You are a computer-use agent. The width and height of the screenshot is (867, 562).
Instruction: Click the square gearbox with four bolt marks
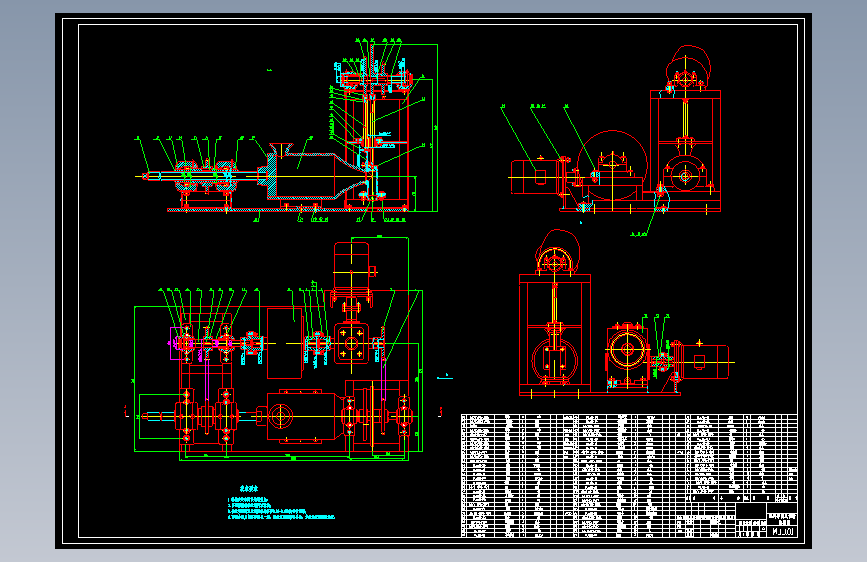click(351, 344)
